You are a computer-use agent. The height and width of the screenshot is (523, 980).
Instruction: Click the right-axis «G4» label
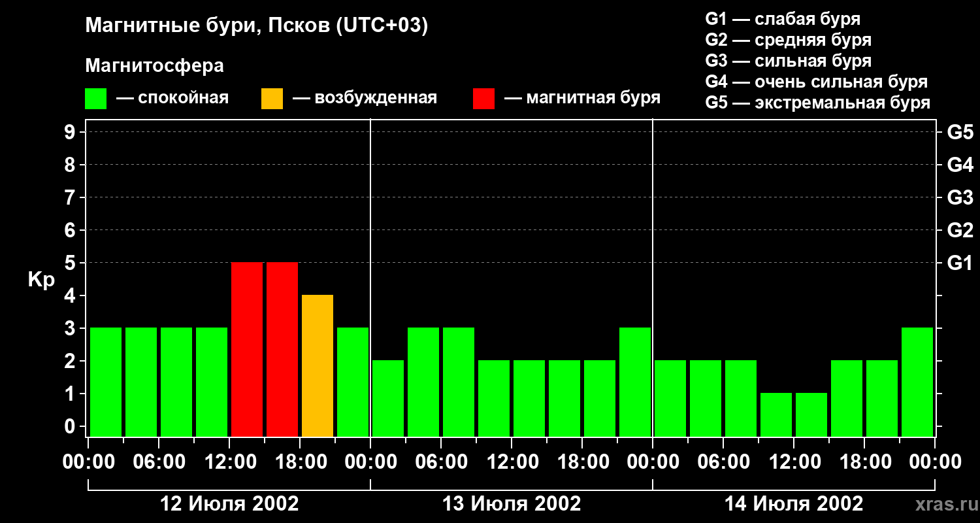(x=960, y=165)
